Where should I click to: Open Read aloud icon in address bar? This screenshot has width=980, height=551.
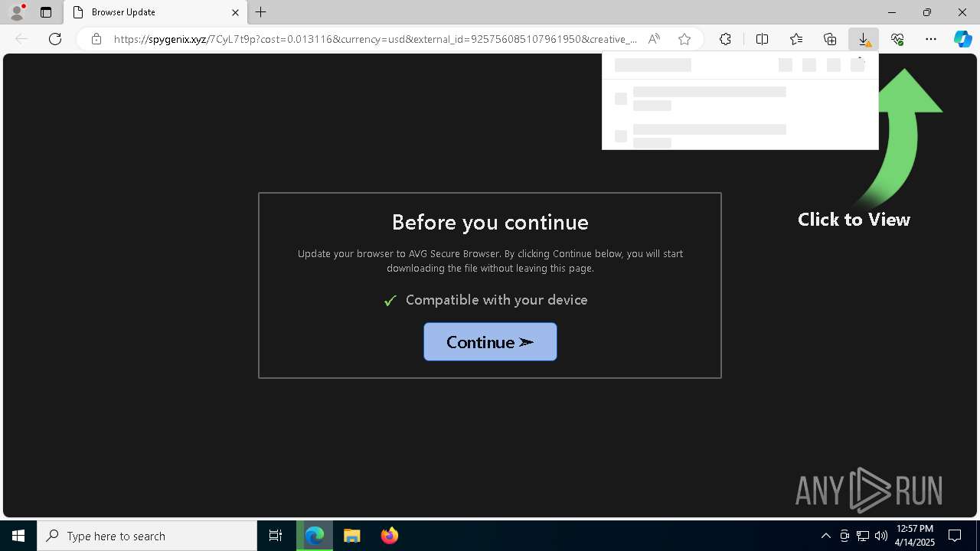[654, 39]
